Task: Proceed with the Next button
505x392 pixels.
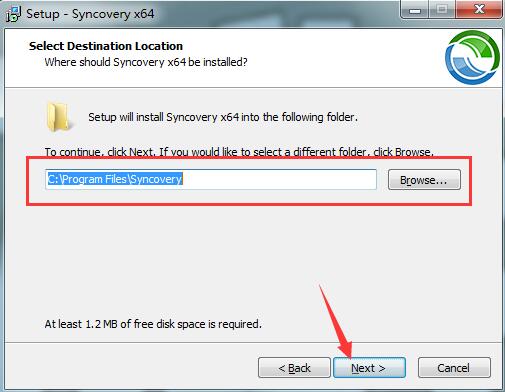Action: click(369, 368)
